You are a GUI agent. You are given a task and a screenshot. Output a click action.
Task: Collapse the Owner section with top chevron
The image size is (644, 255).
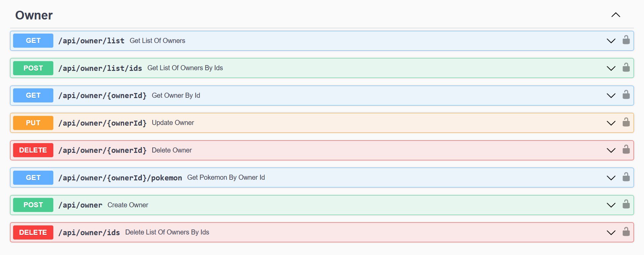(615, 15)
